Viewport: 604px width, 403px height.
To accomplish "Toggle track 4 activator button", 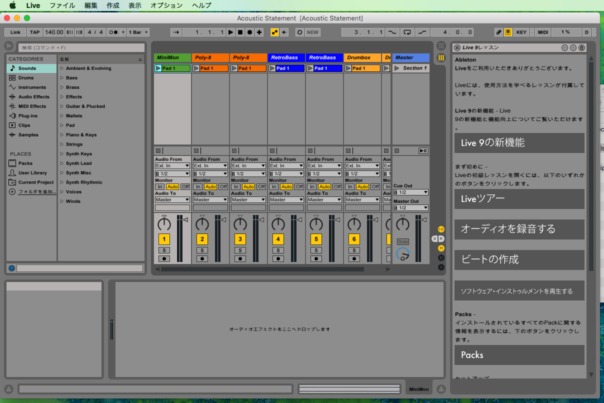I will point(278,239).
